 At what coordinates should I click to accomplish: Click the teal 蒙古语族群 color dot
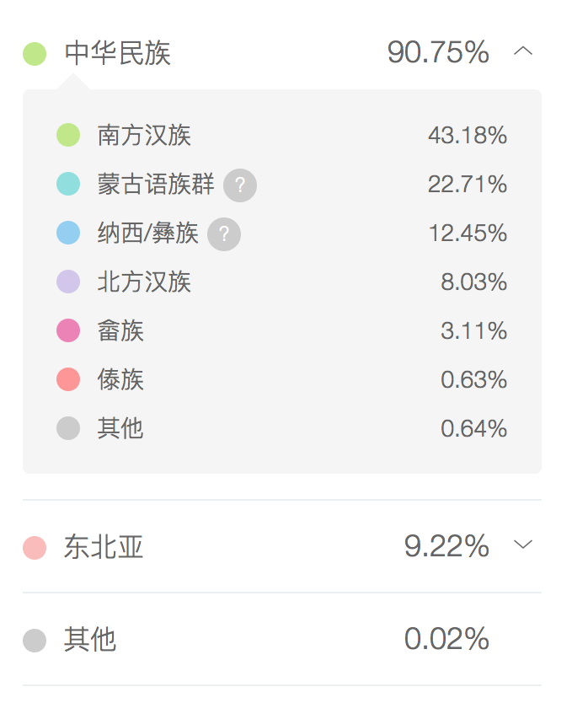[68, 184]
